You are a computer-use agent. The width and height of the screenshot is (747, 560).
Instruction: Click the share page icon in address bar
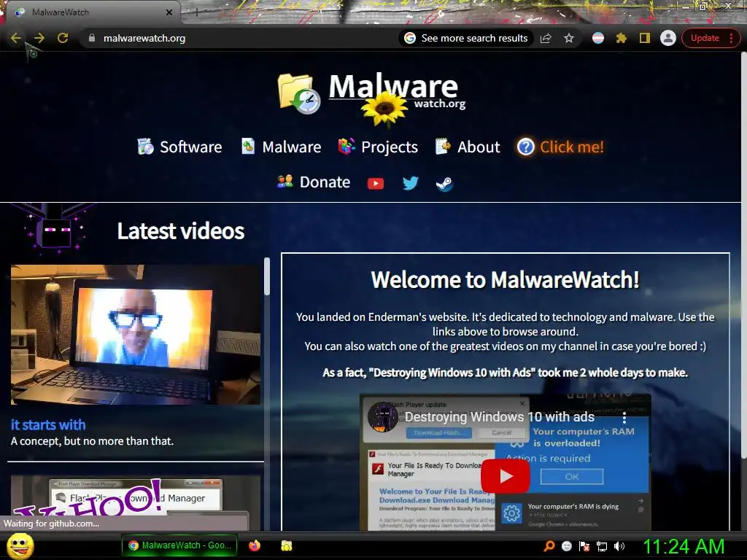click(546, 38)
